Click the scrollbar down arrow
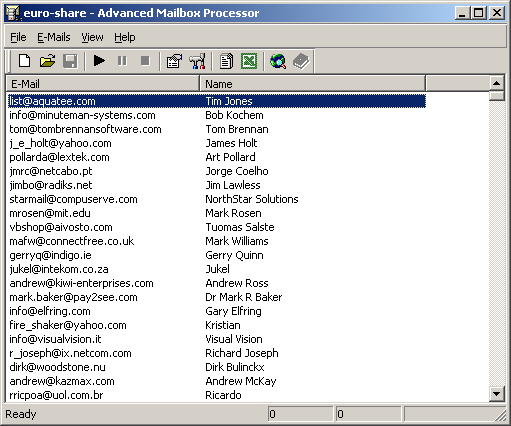Screen dimensions: 511x426 coord(496,394)
